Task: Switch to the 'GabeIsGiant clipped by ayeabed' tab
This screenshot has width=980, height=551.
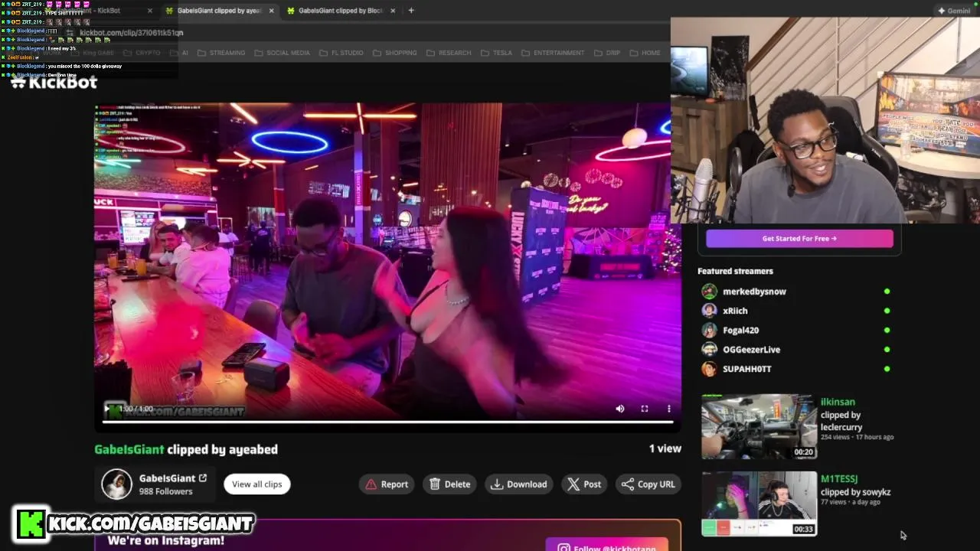Action: coord(219,11)
